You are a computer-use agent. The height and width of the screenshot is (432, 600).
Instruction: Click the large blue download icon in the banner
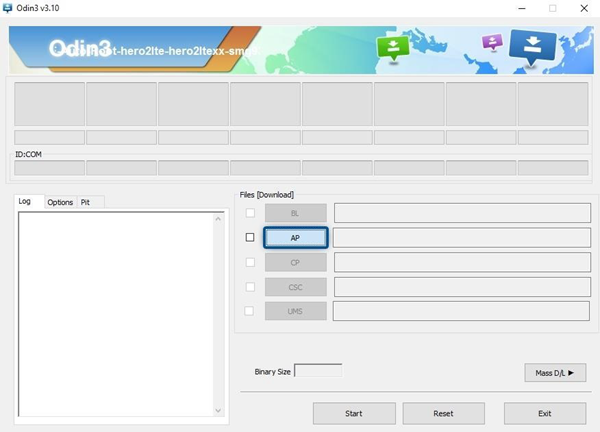pyautogui.click(x=532, y=47)
